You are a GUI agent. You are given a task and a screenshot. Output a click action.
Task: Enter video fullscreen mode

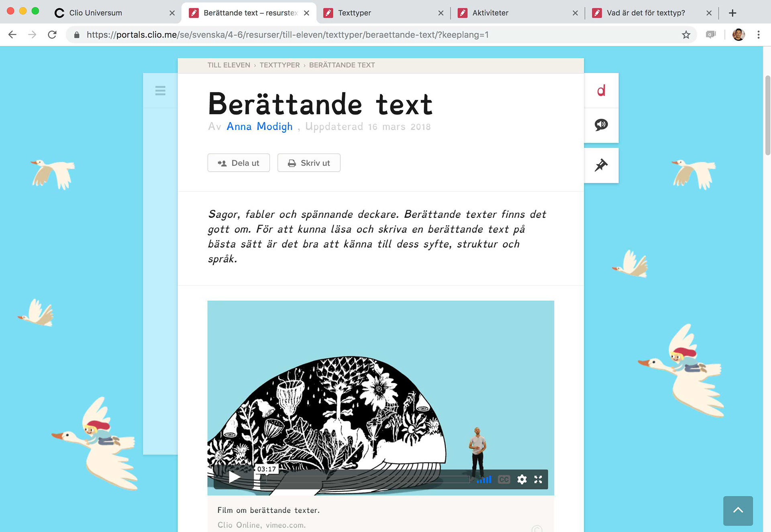click(538, 479)
